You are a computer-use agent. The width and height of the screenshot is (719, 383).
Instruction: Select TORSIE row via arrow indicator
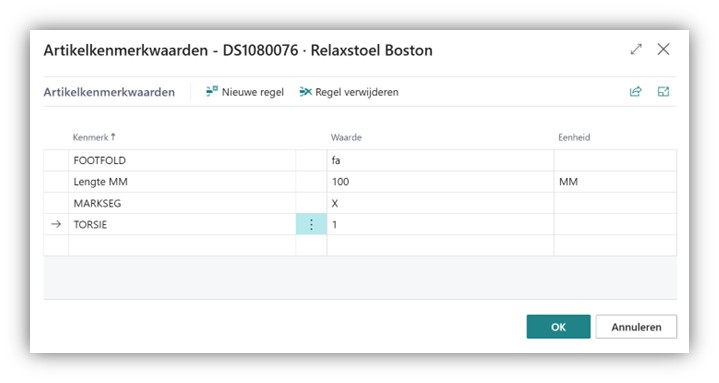point(56,224)
